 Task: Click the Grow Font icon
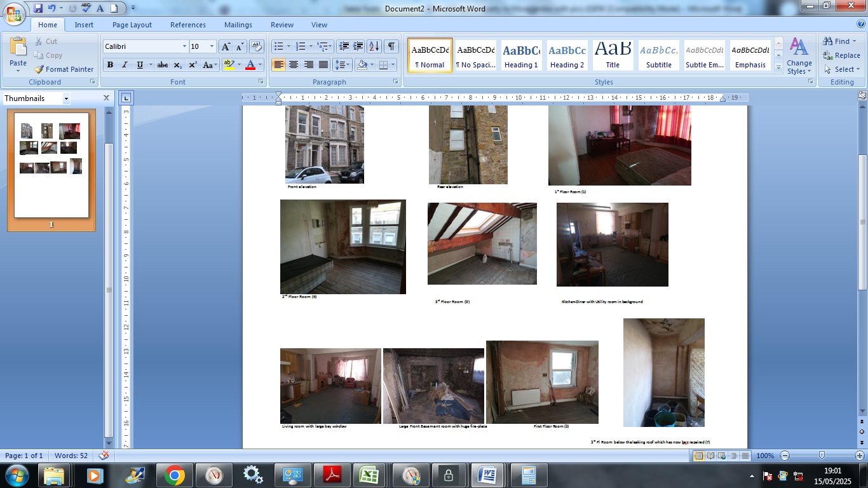point(226,46)
